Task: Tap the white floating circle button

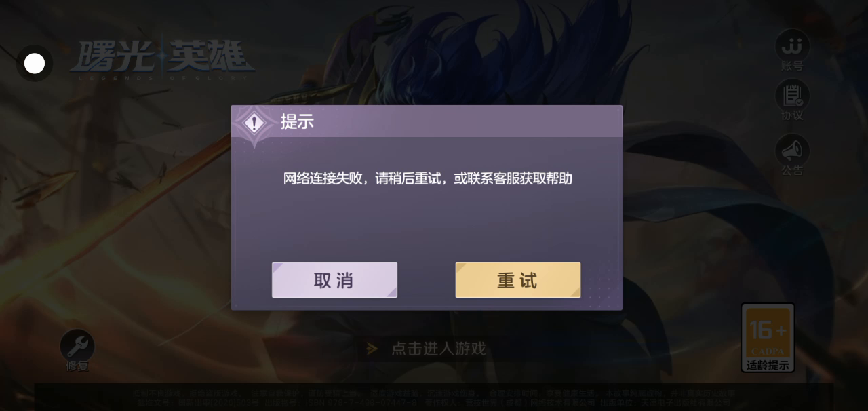Action: coord(35,64)
